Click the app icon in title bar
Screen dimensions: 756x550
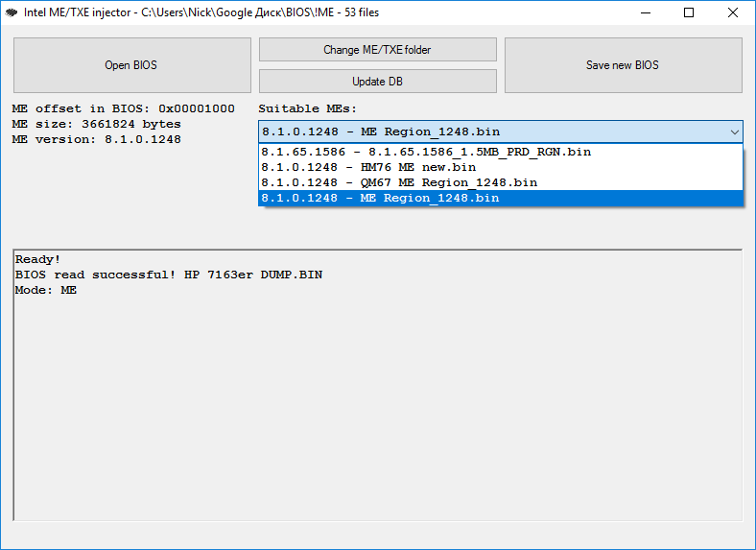12,12
